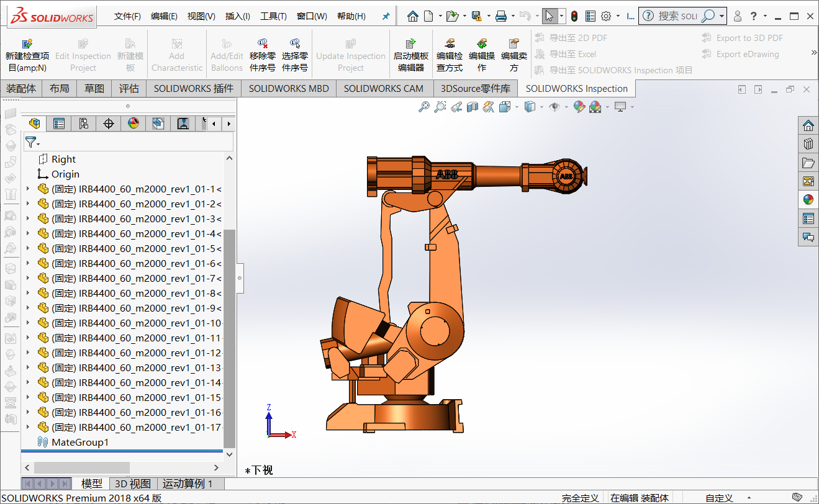819x504 pixels.
Task: Select the 移除零件序号 tool
Action: pos(263,53)
